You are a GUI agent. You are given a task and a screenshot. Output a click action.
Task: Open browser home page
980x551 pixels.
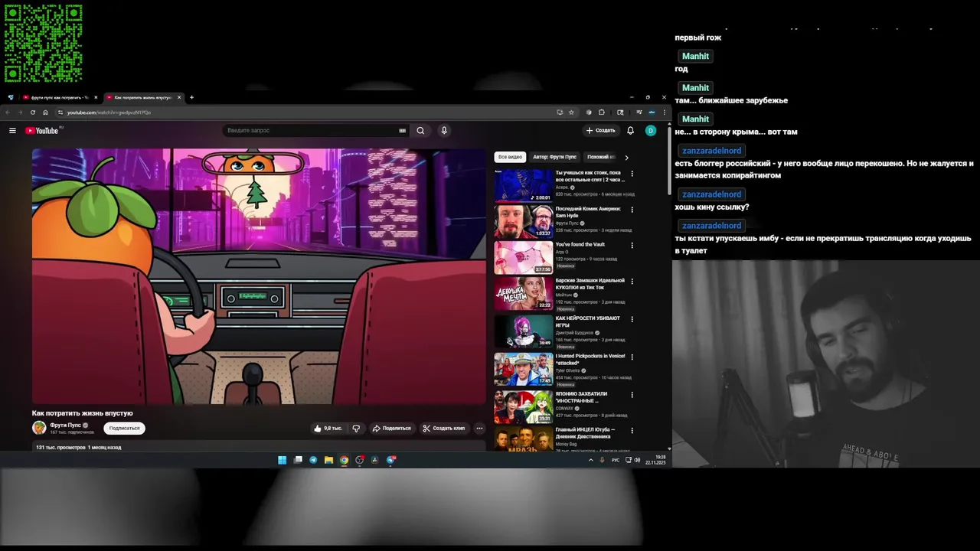pos(45,112)
